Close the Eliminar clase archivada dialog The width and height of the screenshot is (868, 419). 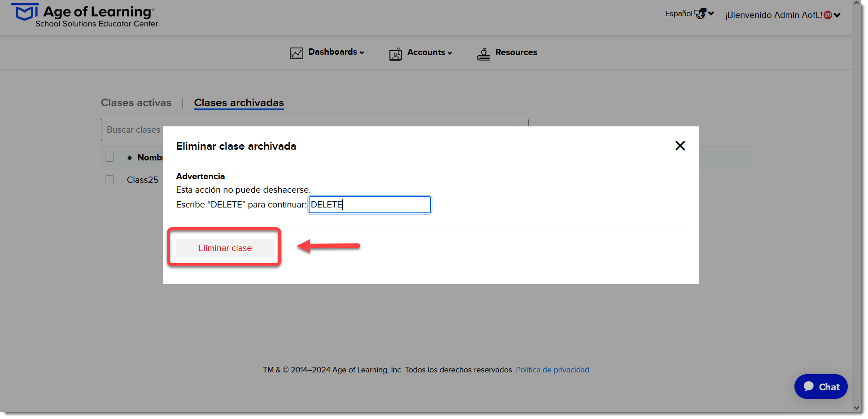point(680,146)
